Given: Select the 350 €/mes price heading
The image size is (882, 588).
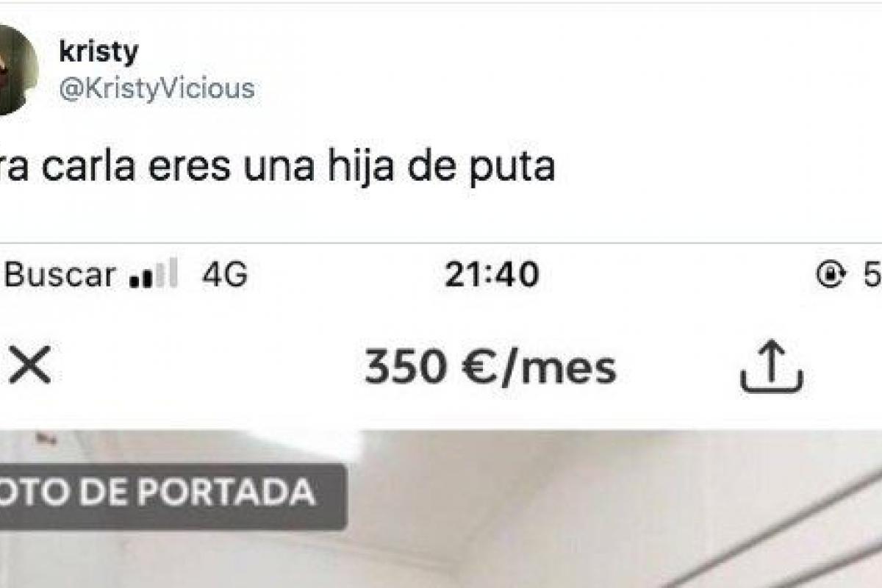Looking at the screenshot, I should tap(490, 367).
